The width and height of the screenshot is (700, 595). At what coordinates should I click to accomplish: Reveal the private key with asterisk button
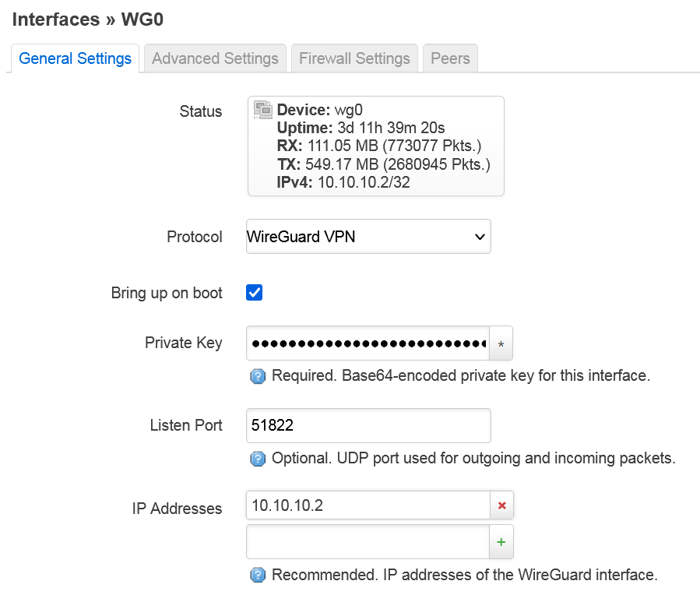coord(501,343)
